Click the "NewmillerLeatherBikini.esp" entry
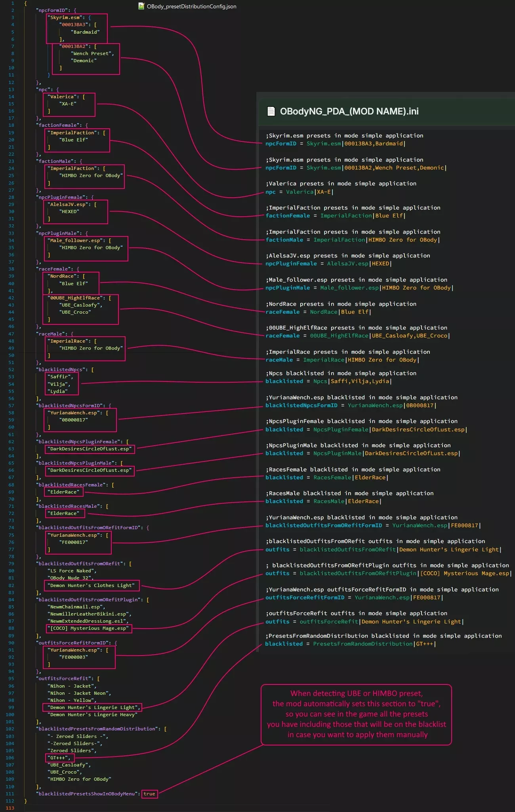 click(88, 614)
